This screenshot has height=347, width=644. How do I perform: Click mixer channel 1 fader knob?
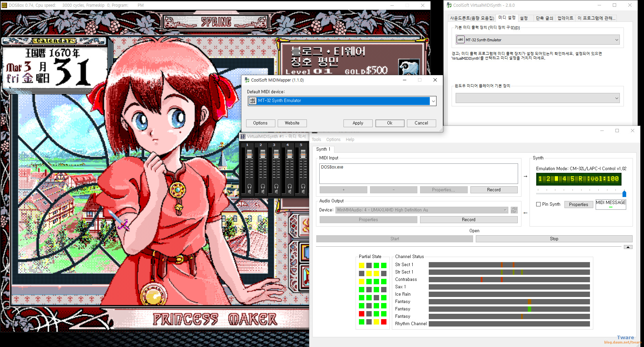pyautogui.click(x=249, y=154)
